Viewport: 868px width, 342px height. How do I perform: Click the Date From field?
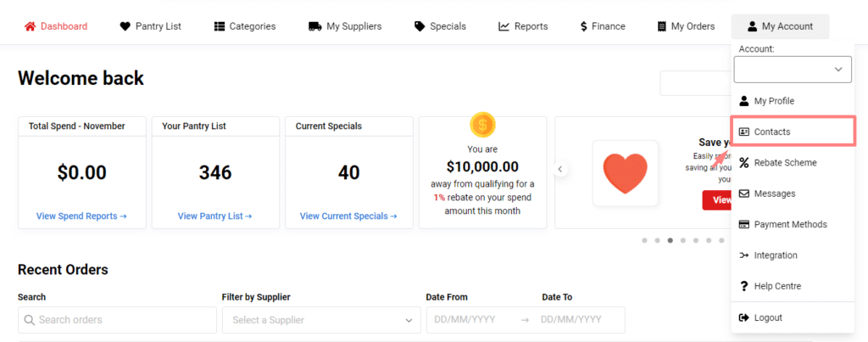[x=470, y=320]
